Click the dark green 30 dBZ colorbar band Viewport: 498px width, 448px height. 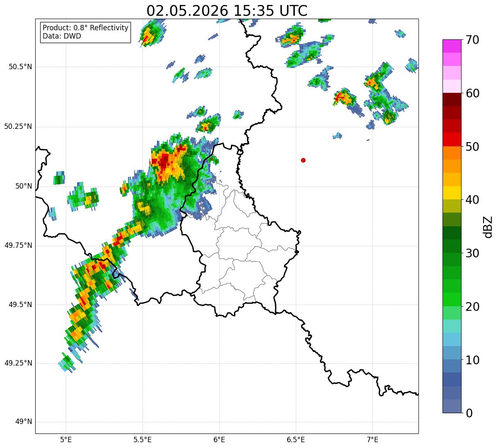(451, 246)
